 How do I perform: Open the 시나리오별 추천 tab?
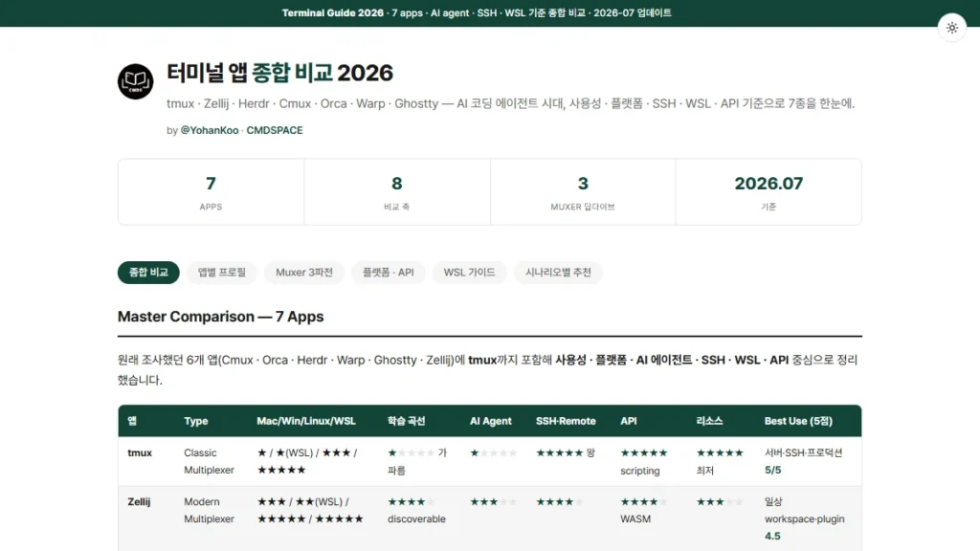coord(558,273)
